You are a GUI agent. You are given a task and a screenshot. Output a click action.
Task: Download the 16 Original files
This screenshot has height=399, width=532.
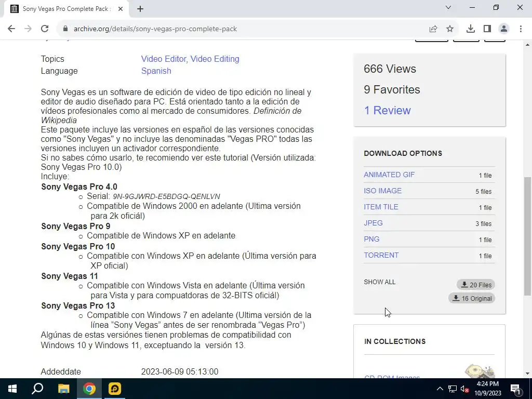pos(472,299)
